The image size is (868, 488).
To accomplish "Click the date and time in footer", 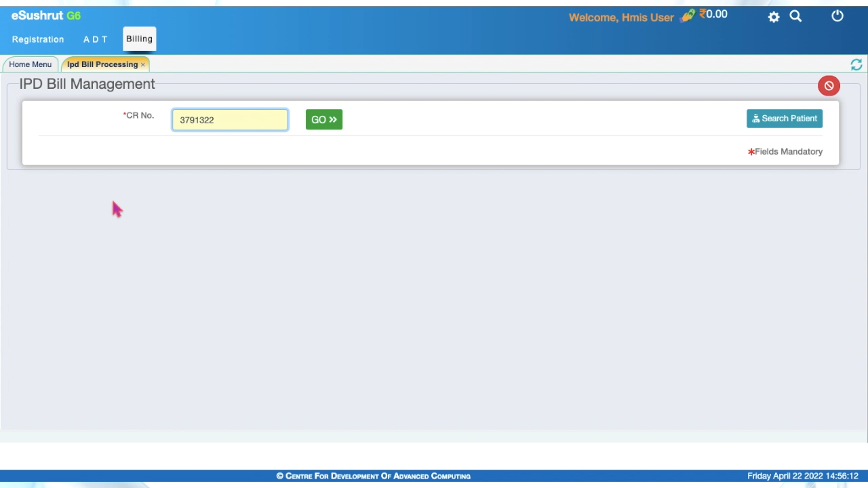I will pos(803,476).
